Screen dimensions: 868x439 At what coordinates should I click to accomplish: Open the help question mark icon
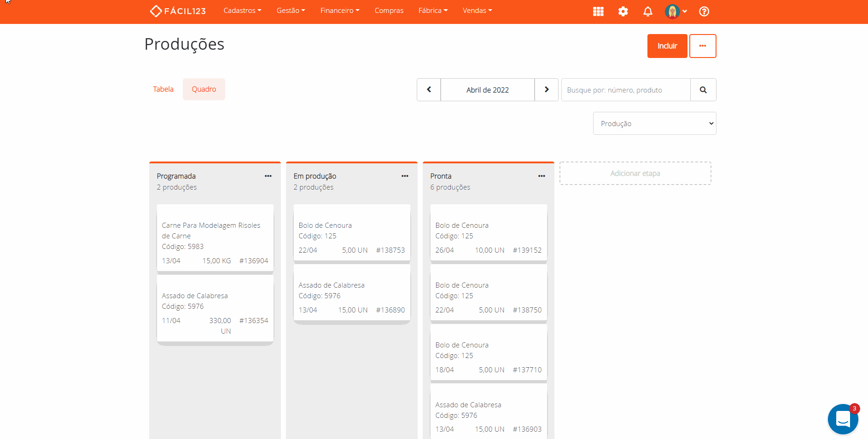pos(704,12)
